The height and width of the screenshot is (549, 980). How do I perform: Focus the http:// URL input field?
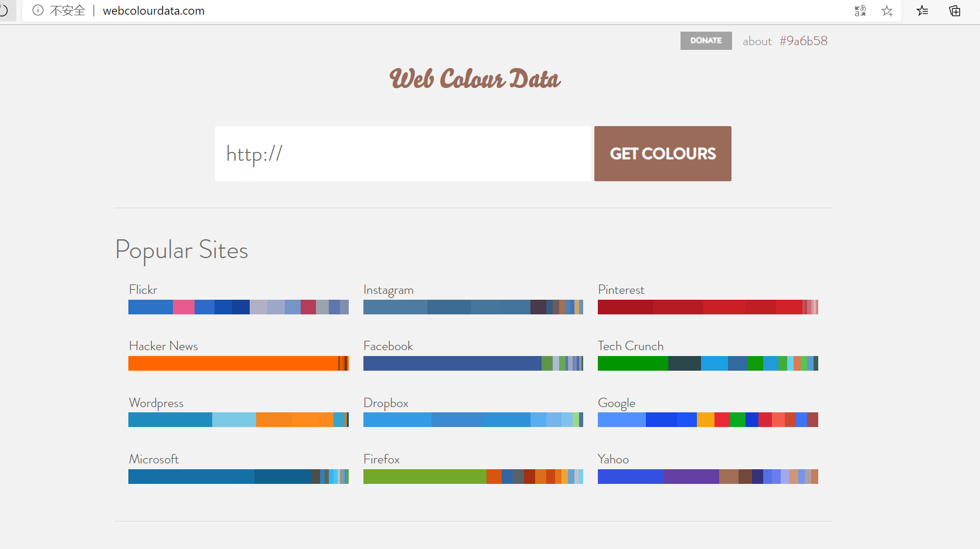[x=403, y=154]
